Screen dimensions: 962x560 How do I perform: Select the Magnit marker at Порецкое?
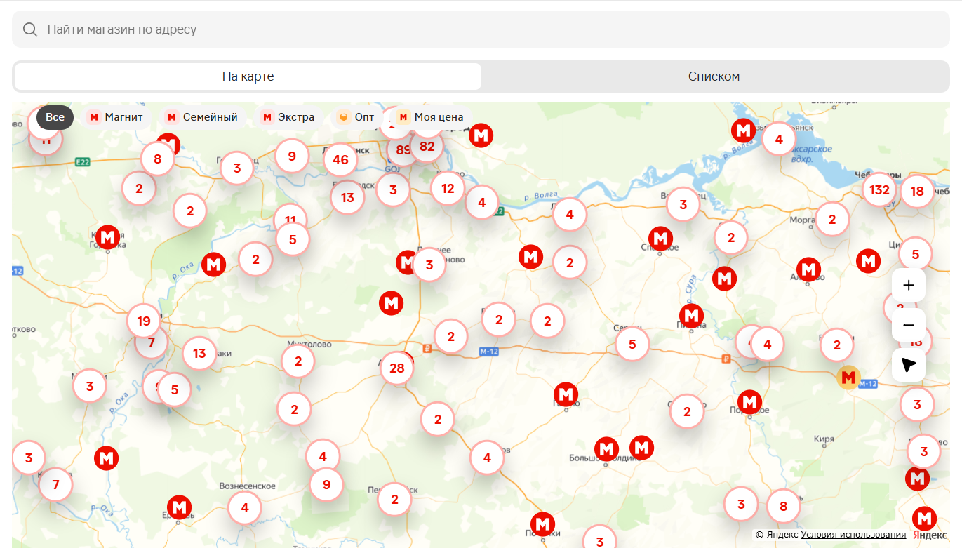pos(750,403)
